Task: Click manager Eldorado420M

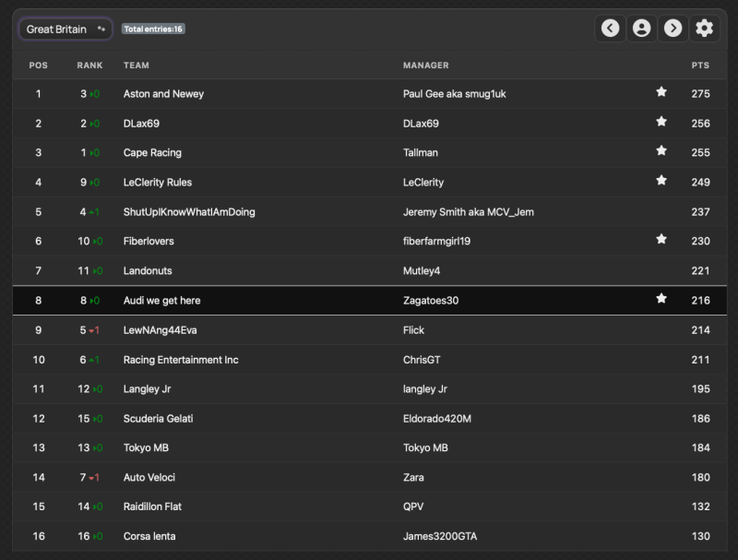Action: 436,419
